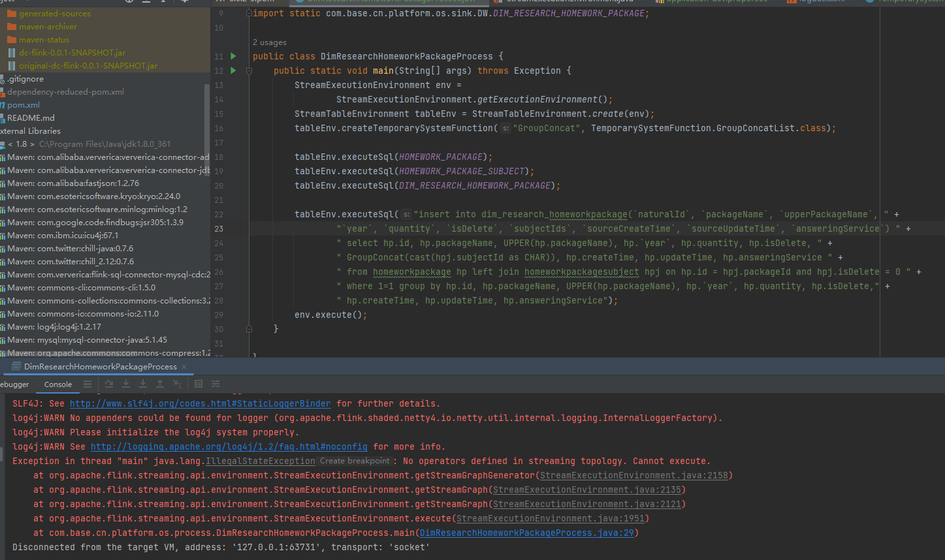Select Maven: log4j:log4j:1.2.17 library
This screenshot has height=560, width=945.
(54, 327)
